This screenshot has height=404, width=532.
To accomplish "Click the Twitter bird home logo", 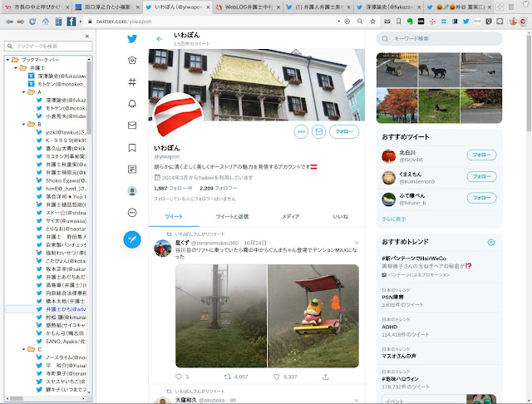I will (x=132, y=39).
